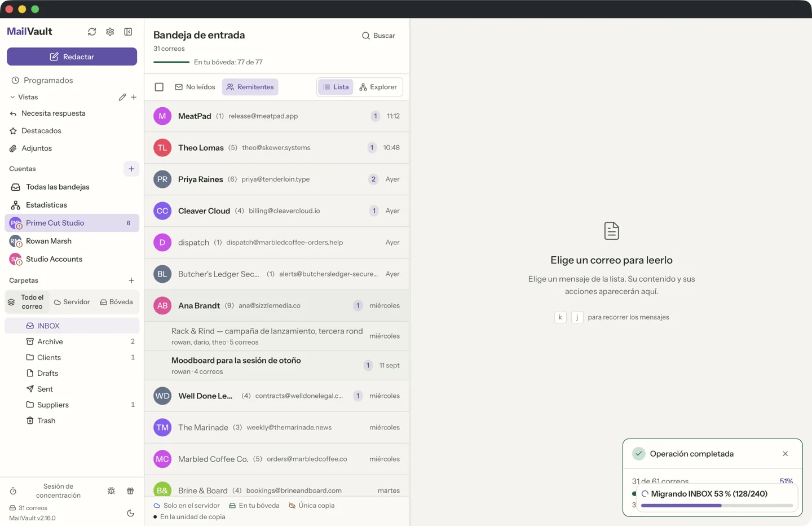Toggle the Remitentes grouping filter
This screenshot has height=526, width=812.
[250, 87]
